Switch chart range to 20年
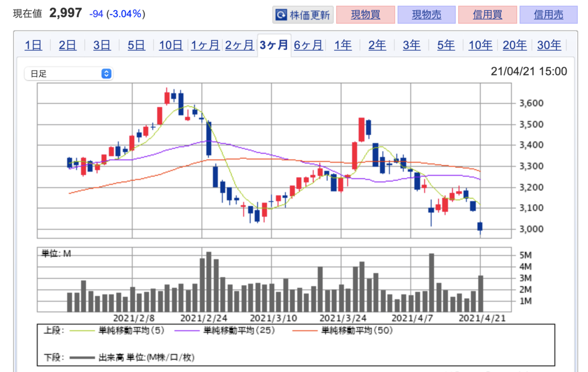588x372 pixels. pos(514,46)
